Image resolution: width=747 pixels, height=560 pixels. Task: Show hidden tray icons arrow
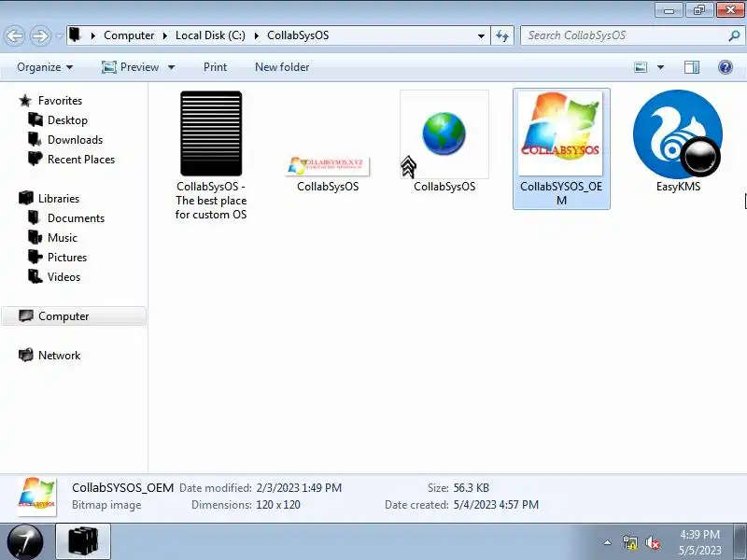tap(608, 542)
